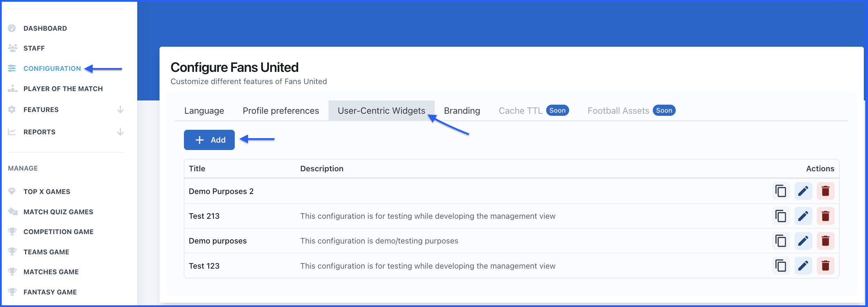Duplicate the Test 123 configuration
Screen dimensions: 868x307
point(781,266)
